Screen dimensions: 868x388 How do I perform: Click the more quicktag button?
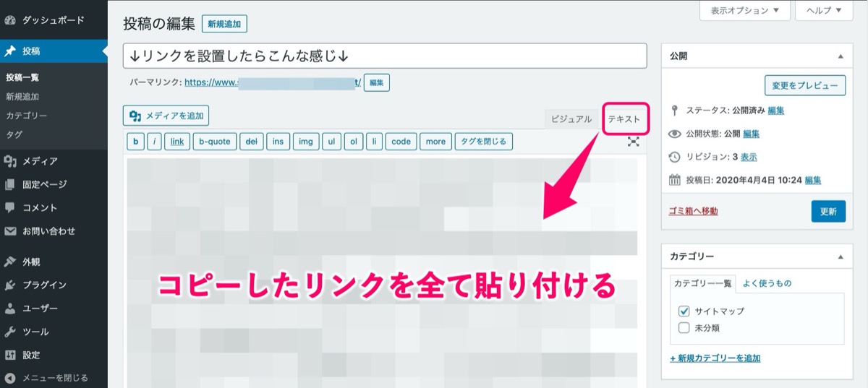pos(435,142)
